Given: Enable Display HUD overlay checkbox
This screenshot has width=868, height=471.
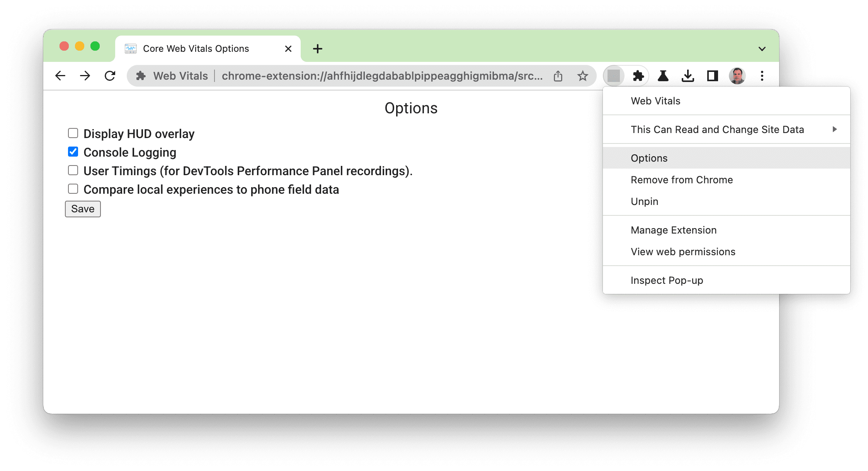Looking at the screenshot, I should coord(73,133).
